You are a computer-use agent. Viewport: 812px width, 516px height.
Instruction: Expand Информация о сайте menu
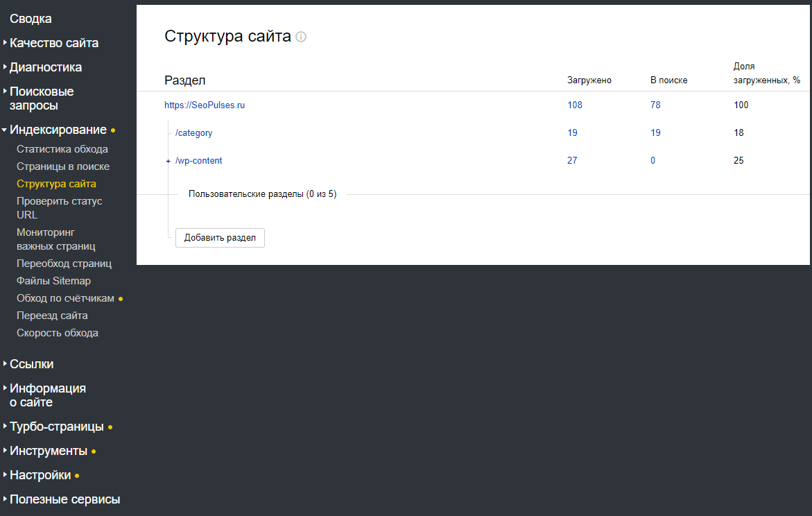tap(47, 395)
